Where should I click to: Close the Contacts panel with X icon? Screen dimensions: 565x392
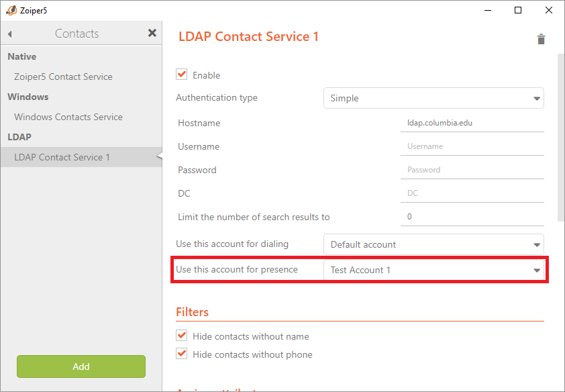[x=152, y=33]
